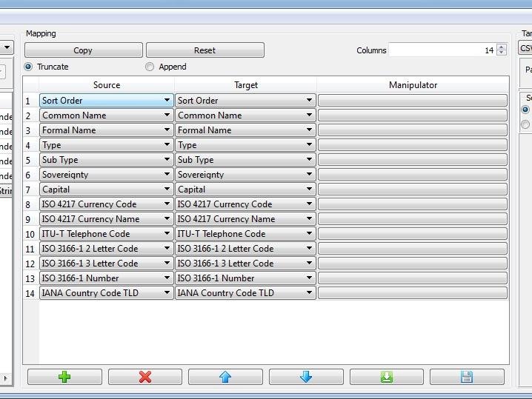Viewport: 532px width, 399px height.
Task: Click the Columns number field
Action: (442, 50)
